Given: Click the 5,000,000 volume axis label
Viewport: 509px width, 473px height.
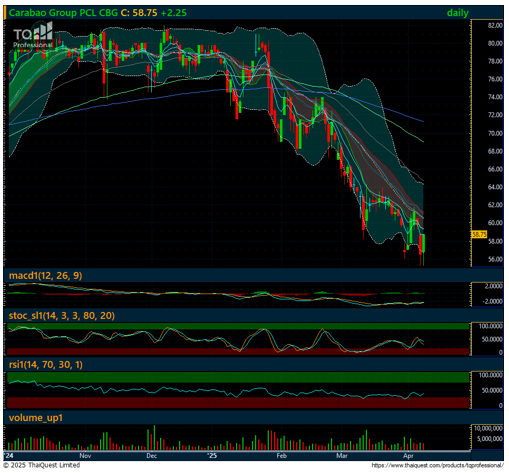Looking at the screenshot, I should [x=490, y=439].
